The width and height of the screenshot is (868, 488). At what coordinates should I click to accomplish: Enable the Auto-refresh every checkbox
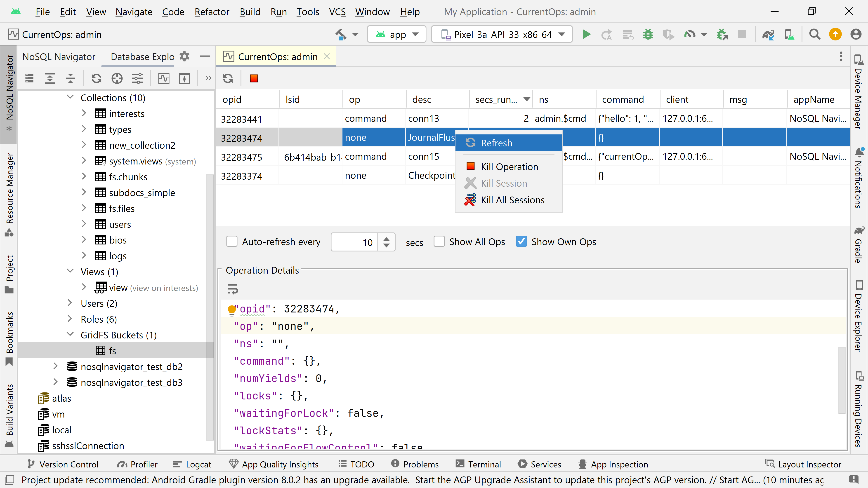232,242
